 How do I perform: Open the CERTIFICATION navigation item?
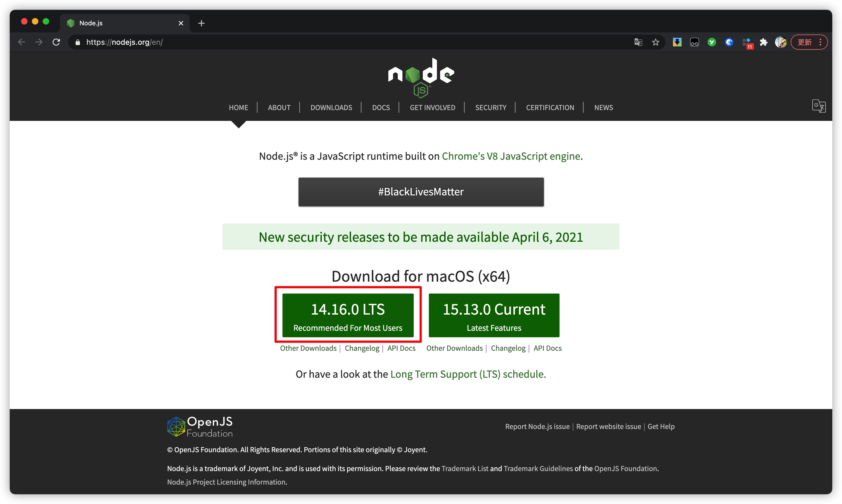tap(550, 108)
